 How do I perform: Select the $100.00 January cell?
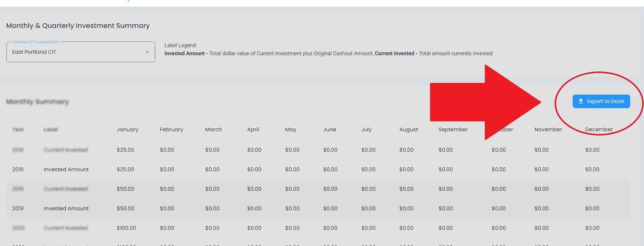click(126, 228)
